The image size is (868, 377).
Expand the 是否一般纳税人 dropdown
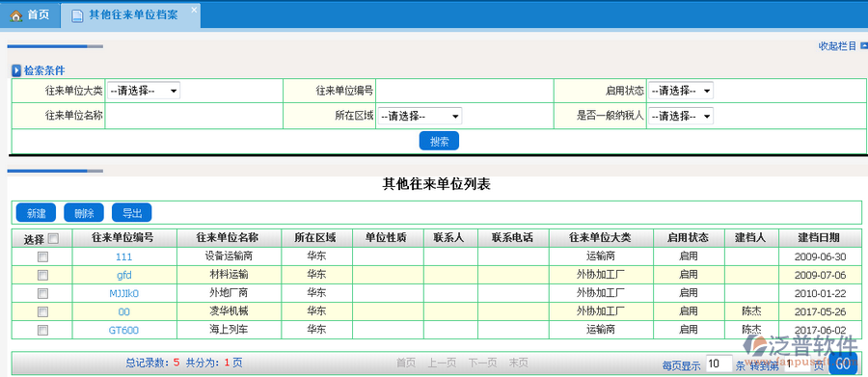tap(681, 117)
